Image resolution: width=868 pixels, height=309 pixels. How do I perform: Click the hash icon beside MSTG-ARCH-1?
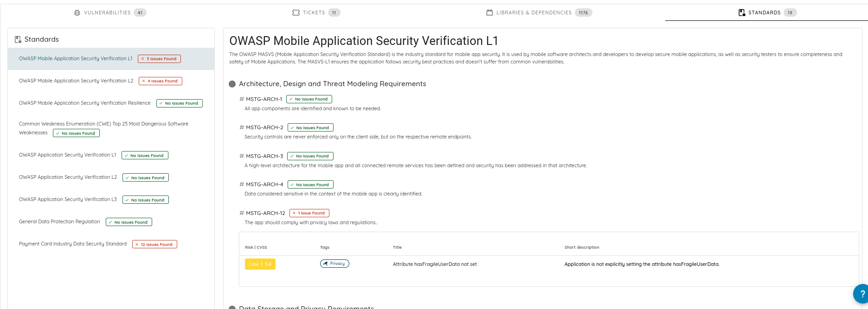[x=242, y=99]
